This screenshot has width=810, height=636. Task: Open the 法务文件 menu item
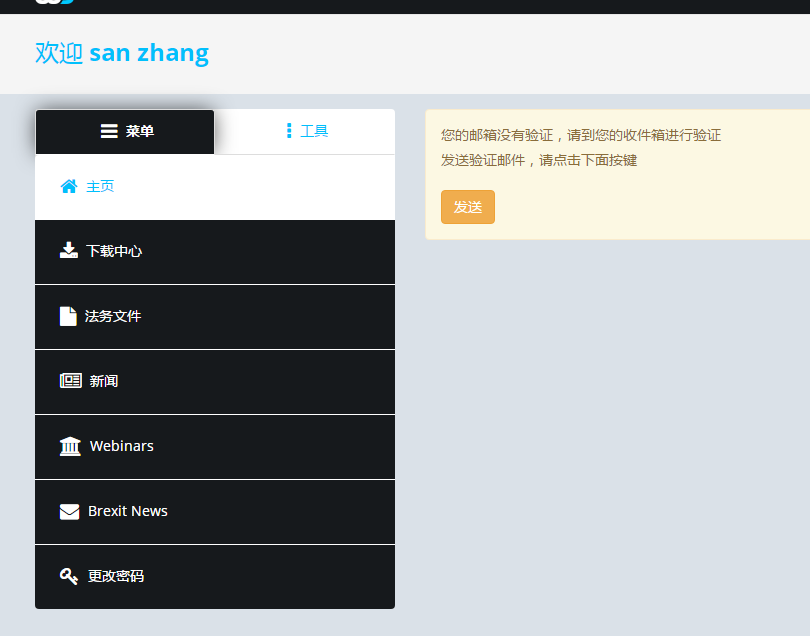click(x=215, y=317)
